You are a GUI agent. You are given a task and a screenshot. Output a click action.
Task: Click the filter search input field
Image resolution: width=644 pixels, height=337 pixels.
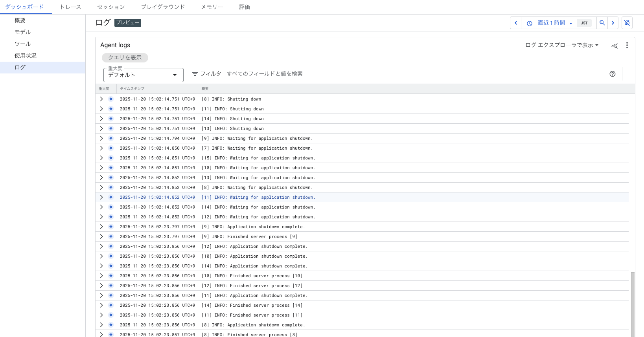pyautogui.click(x=354, y=74)
